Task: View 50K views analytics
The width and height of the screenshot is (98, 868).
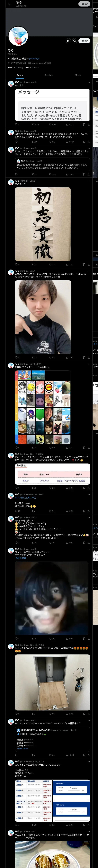Action: pyautogui.click(x=70, y=639)
